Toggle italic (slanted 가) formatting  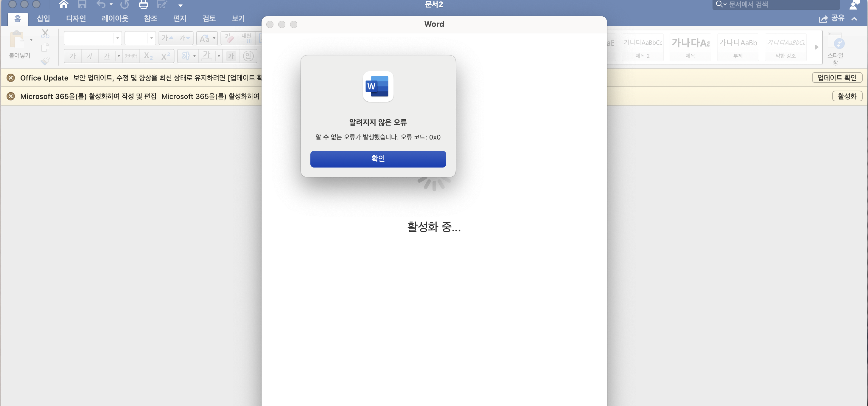[x=90, y=56]
